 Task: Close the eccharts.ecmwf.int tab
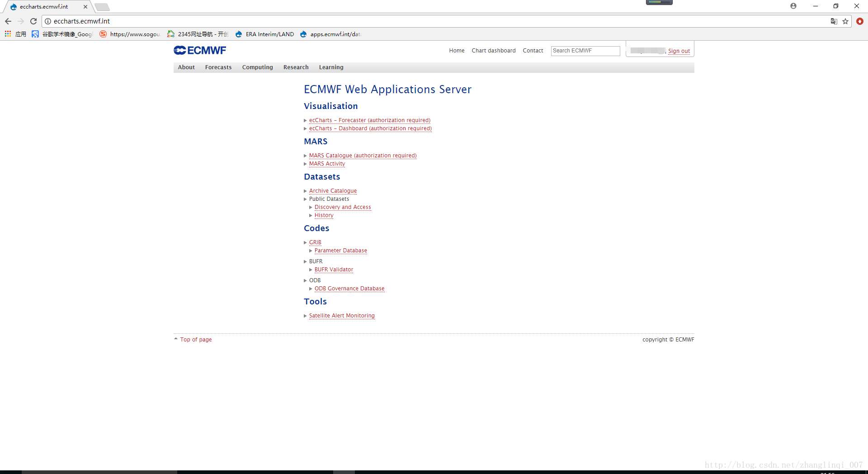point(85,7)
